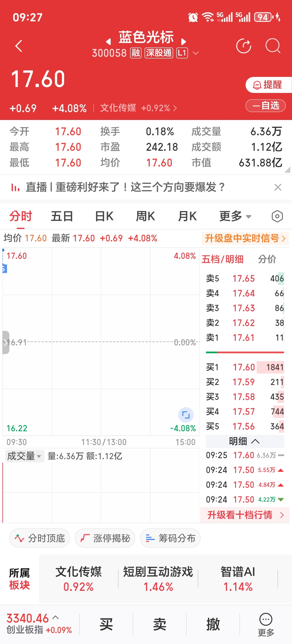
Task: Tap the buy-sell ratio bar
Action: coord(245,353)
